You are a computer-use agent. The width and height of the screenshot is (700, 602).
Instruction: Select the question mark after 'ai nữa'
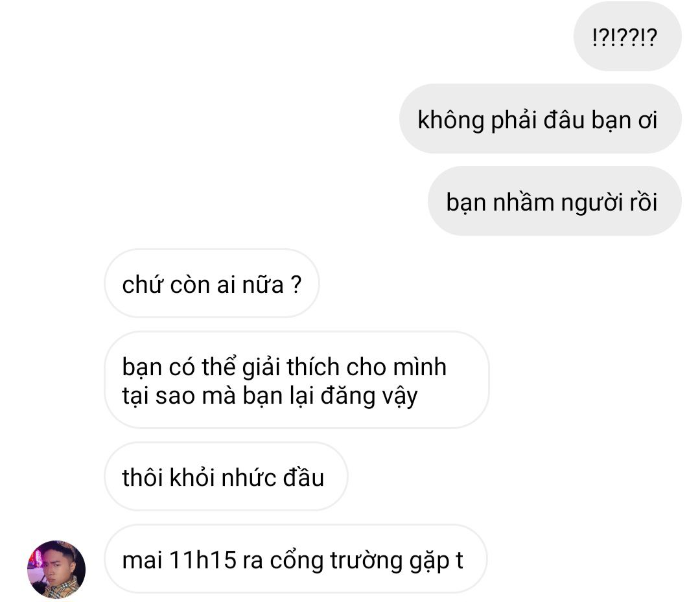(x=296, y=284)
